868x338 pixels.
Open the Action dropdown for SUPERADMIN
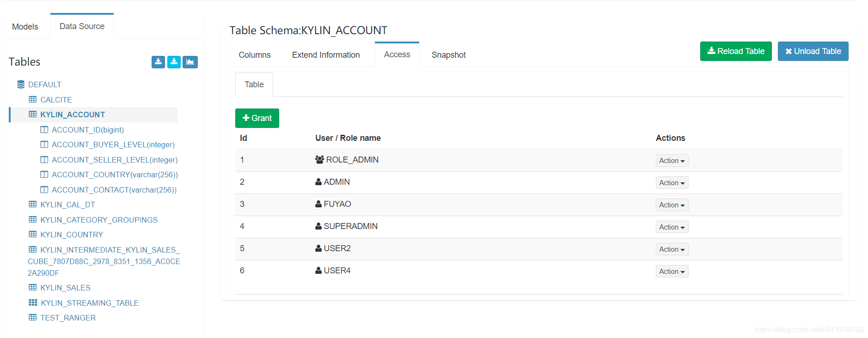click(672, 227)
